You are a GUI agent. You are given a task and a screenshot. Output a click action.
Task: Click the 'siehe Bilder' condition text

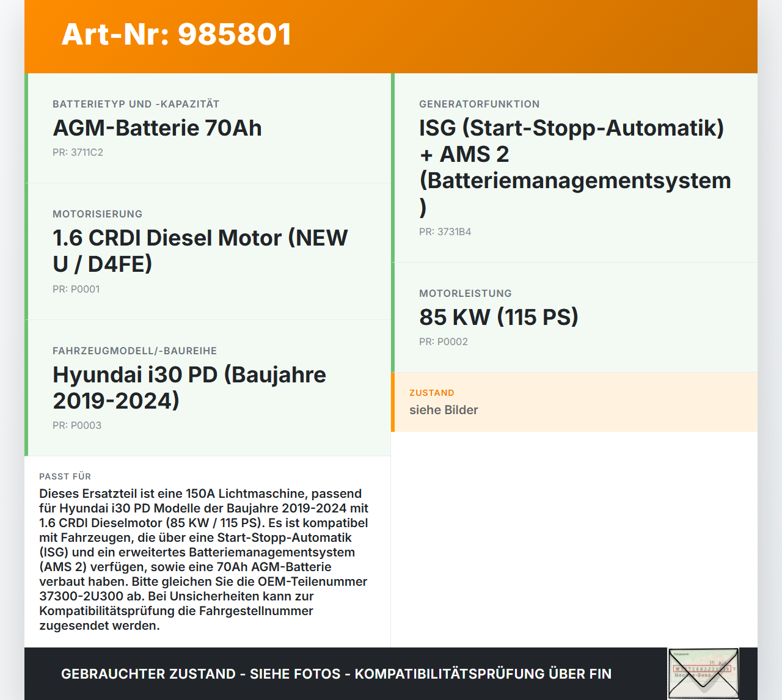pyautogui.click(x=444, y=410)
